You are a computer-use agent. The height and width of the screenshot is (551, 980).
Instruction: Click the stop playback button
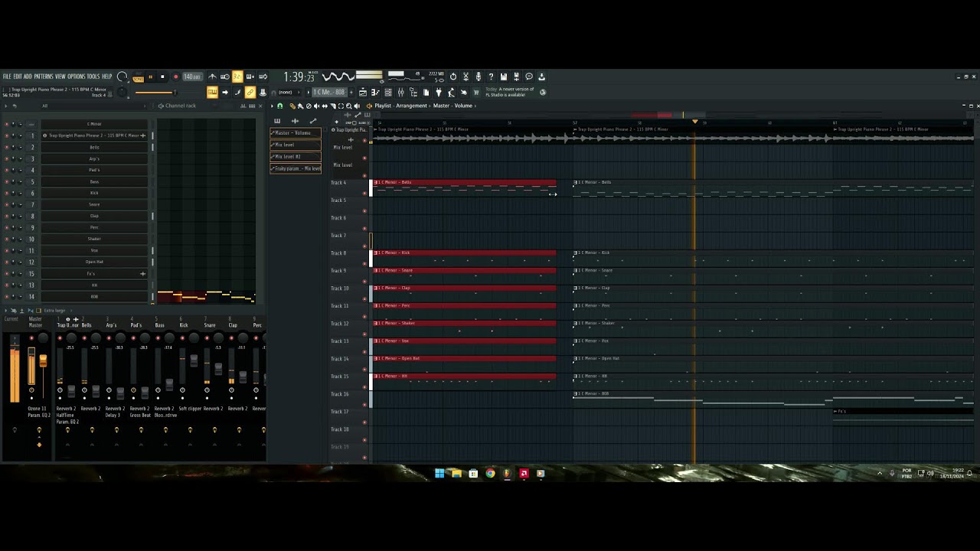point(162,77)
